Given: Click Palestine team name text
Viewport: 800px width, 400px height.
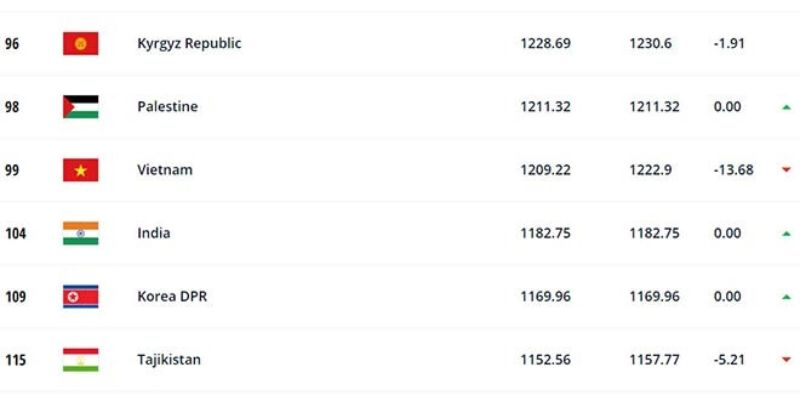Looking at the screenshot, I should point(167,107).
